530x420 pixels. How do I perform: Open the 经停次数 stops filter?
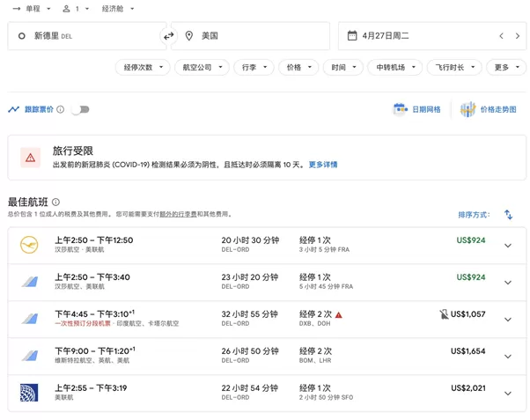click(x=143, y=67)
